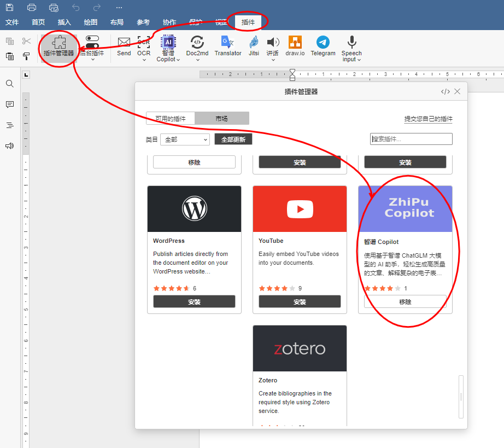The height and width of the screenshot is (448, 504).
Task: Select the Copy Style paint roller icon
Action: pyautogui.click(x=26, y=56)
